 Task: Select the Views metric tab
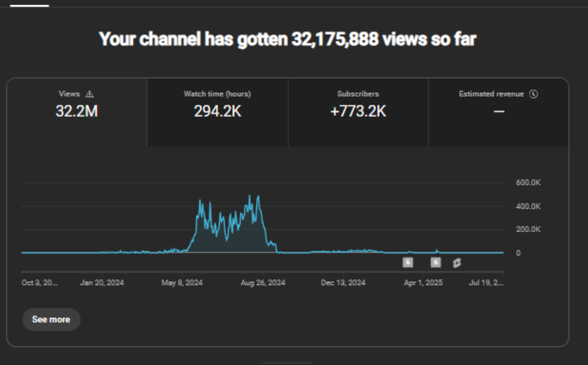(77, 112)
